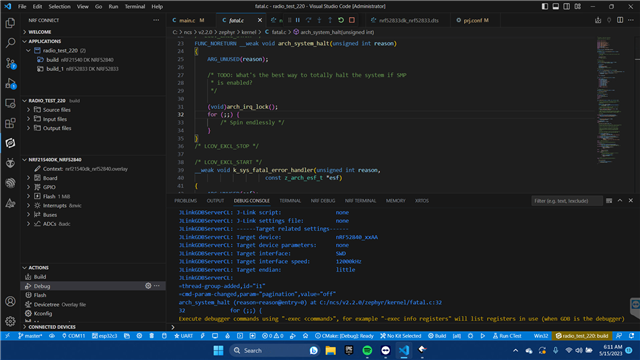Open the nRF Connect view icon
This screenshot has height=360, width=640.
pos(10,143)
